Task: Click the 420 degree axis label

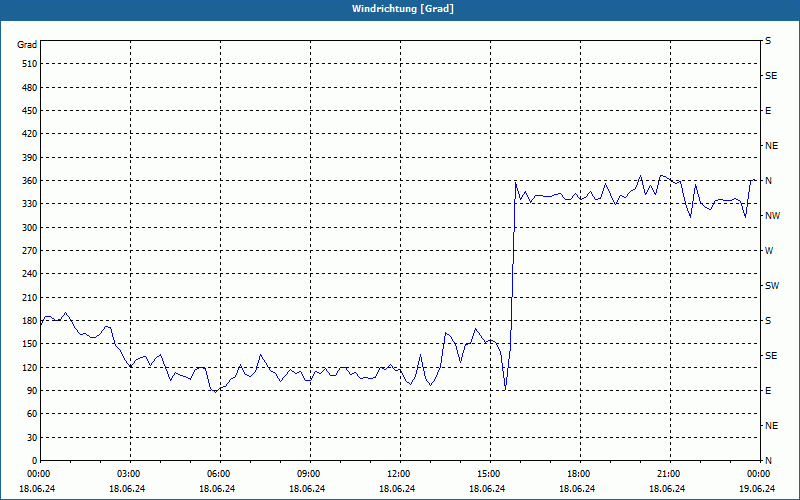Action: (x=30, y=134)
